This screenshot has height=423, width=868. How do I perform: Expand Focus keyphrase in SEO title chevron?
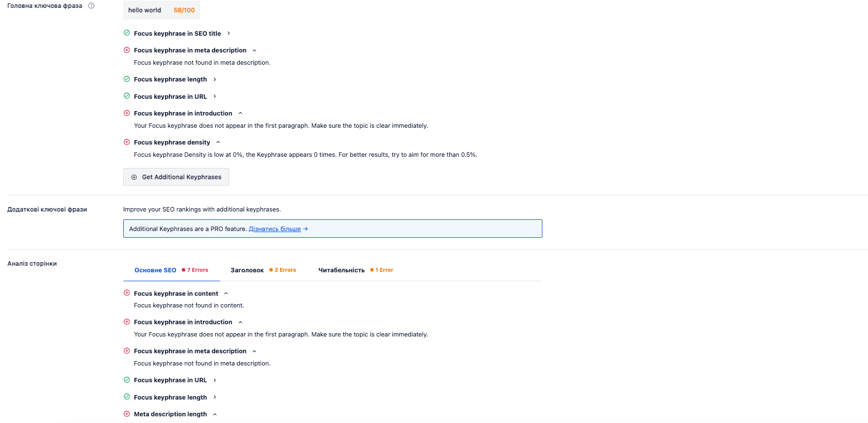[229, 33]
